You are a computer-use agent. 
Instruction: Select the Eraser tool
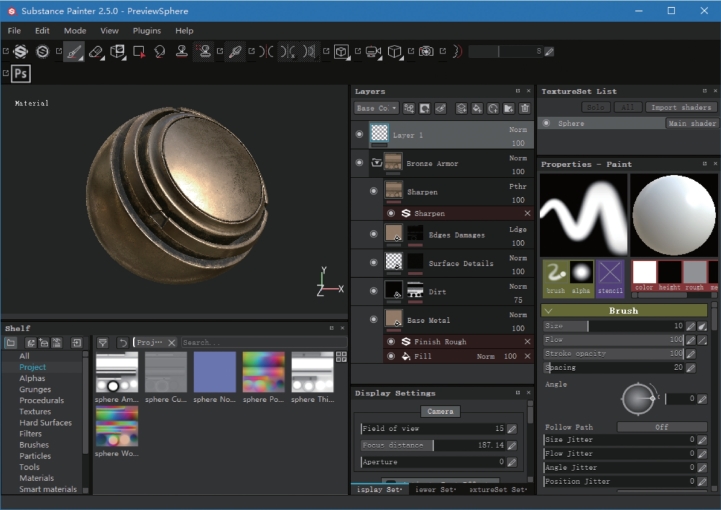pos(96,52)
